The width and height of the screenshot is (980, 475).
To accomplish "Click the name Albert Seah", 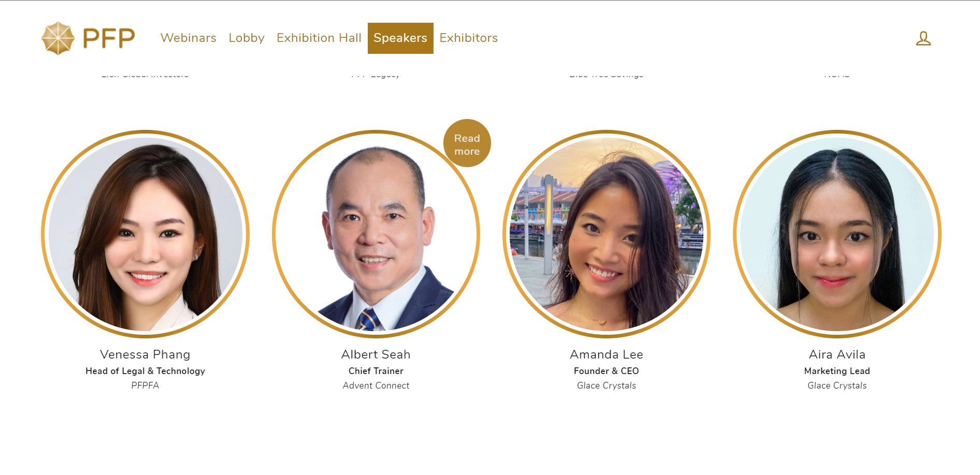I will click(376, 354).
